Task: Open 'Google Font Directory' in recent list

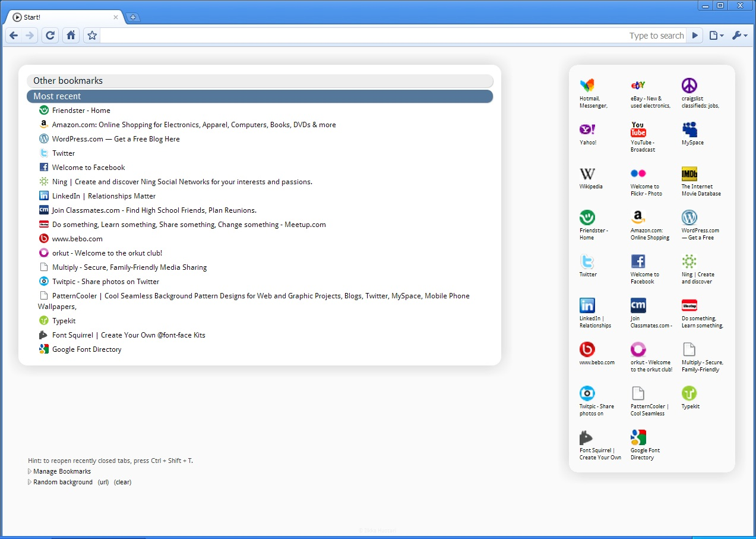Action: pos(87,349)
